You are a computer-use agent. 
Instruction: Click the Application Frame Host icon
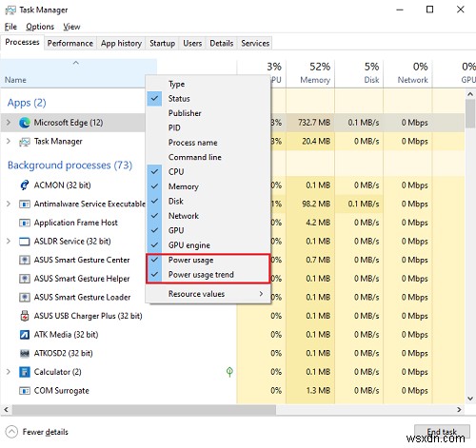tap(25, 223)
